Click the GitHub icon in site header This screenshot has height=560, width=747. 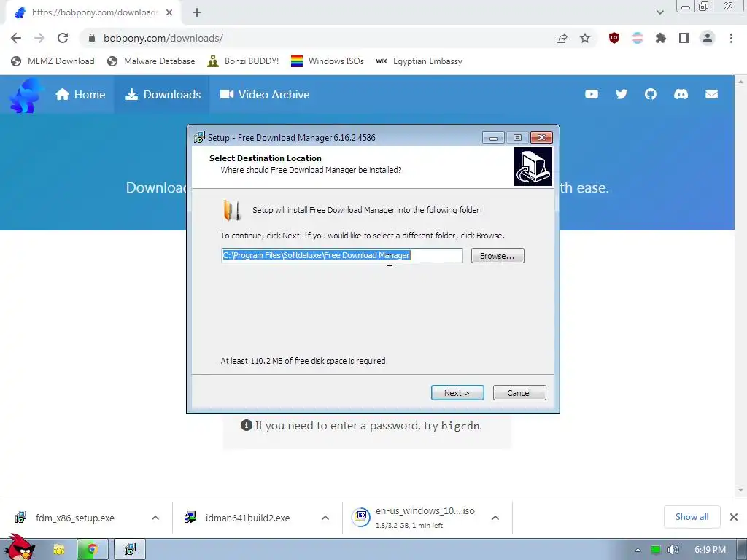coord(651,94)
